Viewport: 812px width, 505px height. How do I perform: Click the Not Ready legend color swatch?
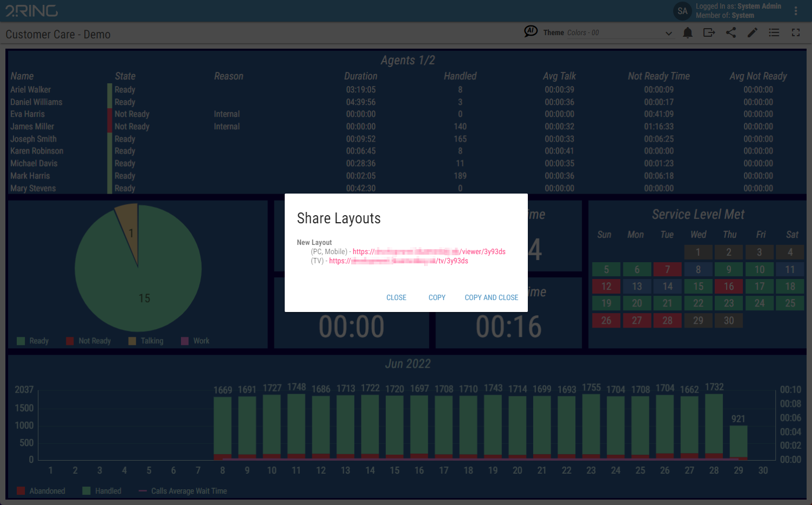click(70, 341)
